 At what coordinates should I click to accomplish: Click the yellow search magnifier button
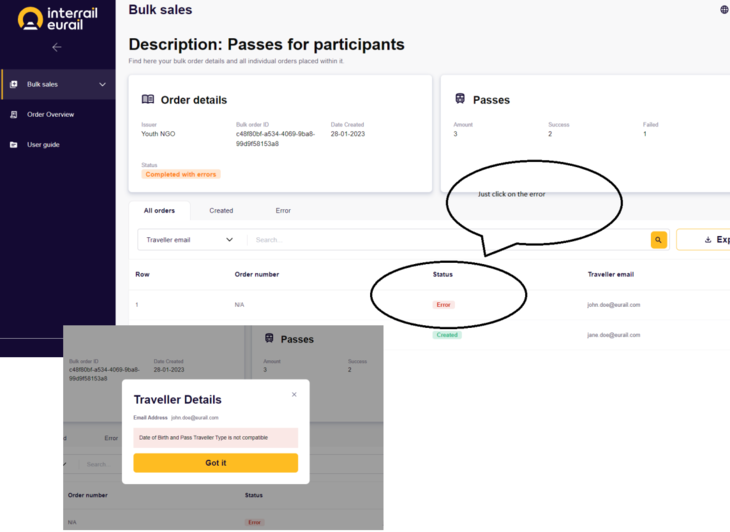tap(658, 240)
